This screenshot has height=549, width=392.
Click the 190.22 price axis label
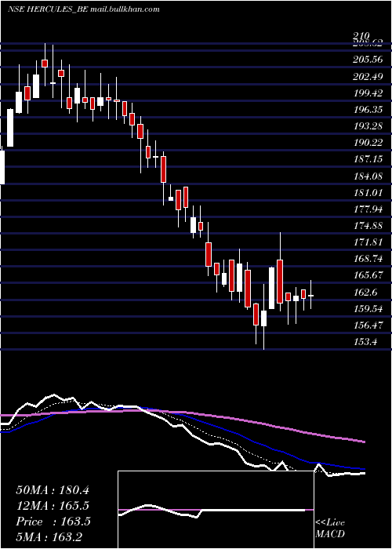pyautogui.click(x=368, y=143)
